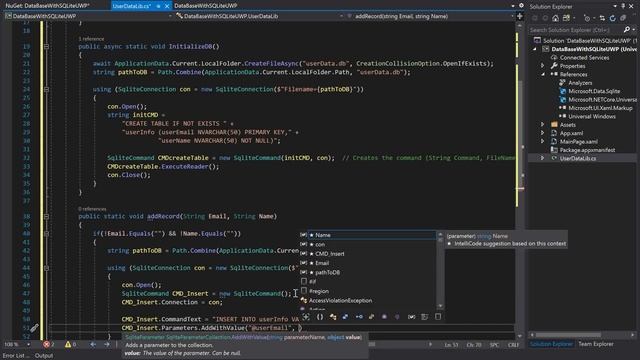Click the editor vertical scrollbar track
The width and height of the screenshot is (640, 360).
(x=520, y=180)
